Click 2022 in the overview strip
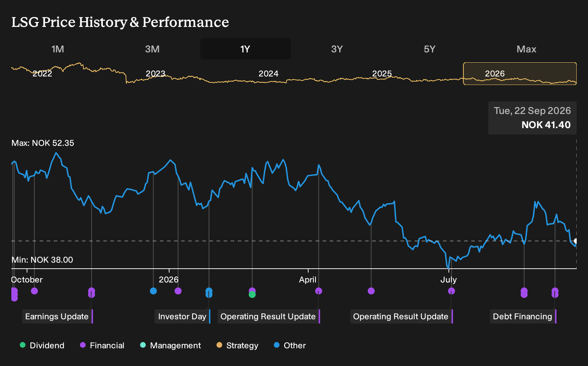Viewport: 588px width, 366px height. point(42,74)
